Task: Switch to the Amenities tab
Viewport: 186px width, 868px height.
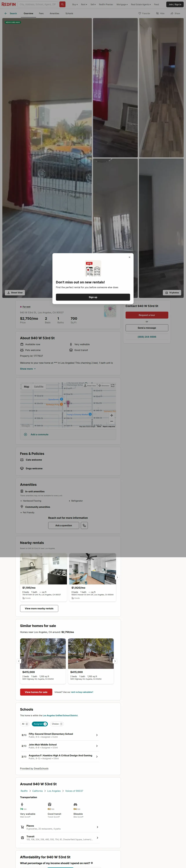Action: click(x=54, y=13)
